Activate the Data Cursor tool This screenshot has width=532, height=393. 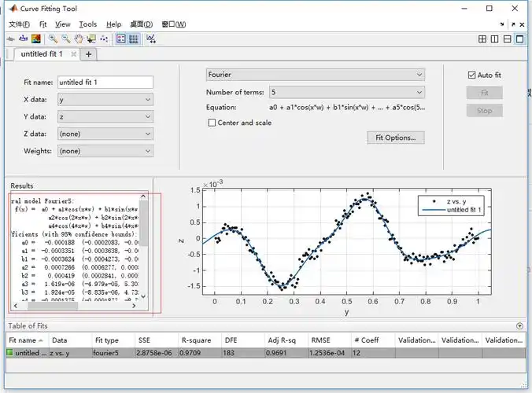tap(91, 38)
